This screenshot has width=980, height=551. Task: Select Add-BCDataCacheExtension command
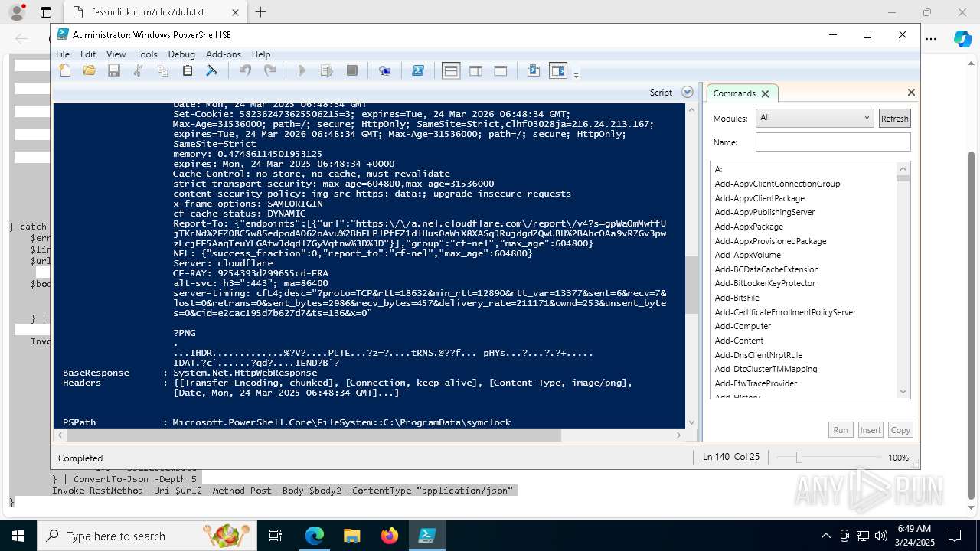(766, 269)
